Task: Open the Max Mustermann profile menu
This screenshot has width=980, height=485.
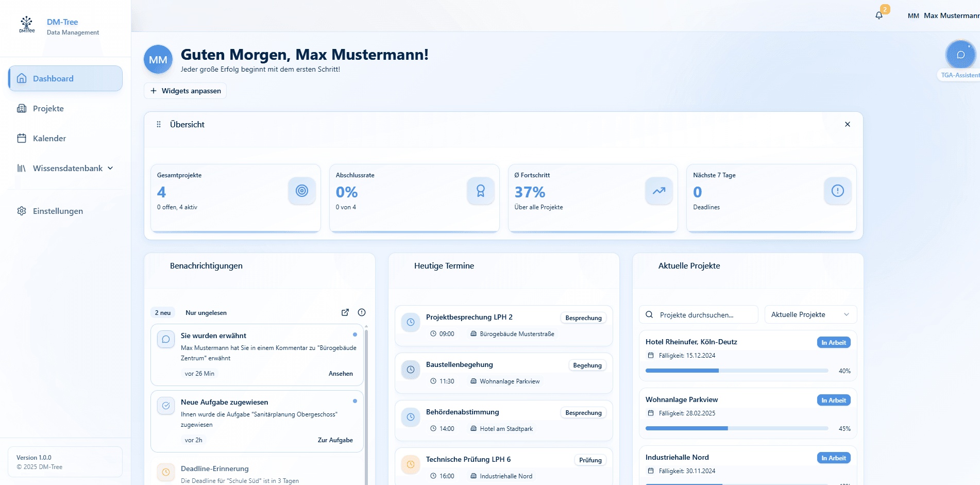Action: click(x=946, y=15)
